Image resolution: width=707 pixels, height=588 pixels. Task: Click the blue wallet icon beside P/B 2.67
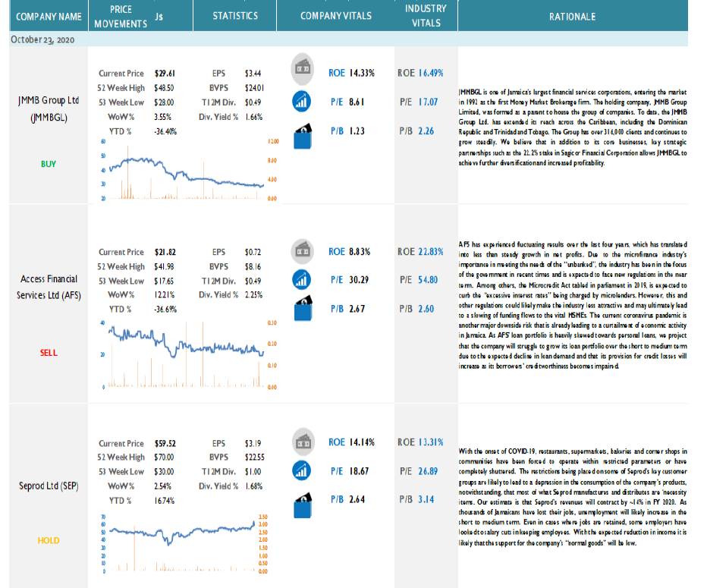tap(303, 308)
